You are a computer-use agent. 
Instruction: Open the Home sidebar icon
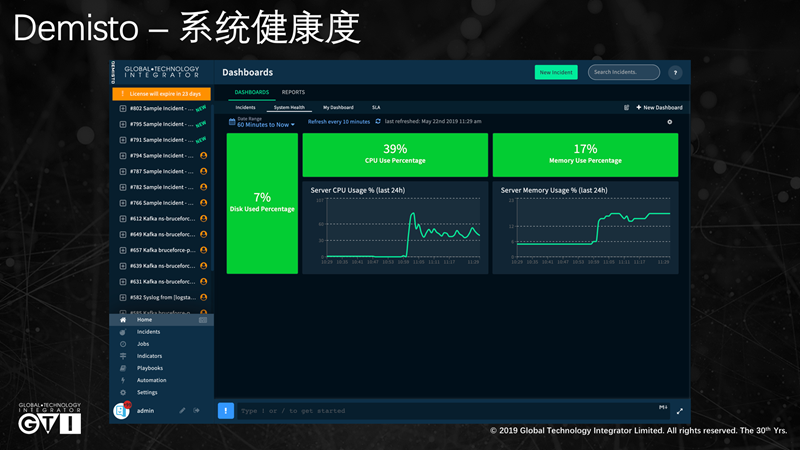(x=123, y=320)
